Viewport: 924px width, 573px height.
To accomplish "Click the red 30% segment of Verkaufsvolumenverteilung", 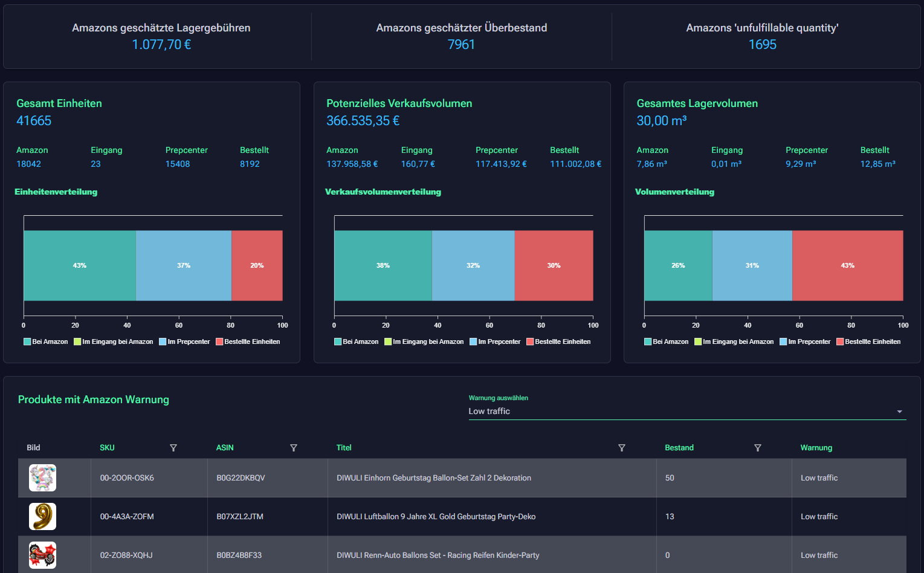I will point(554,265).
